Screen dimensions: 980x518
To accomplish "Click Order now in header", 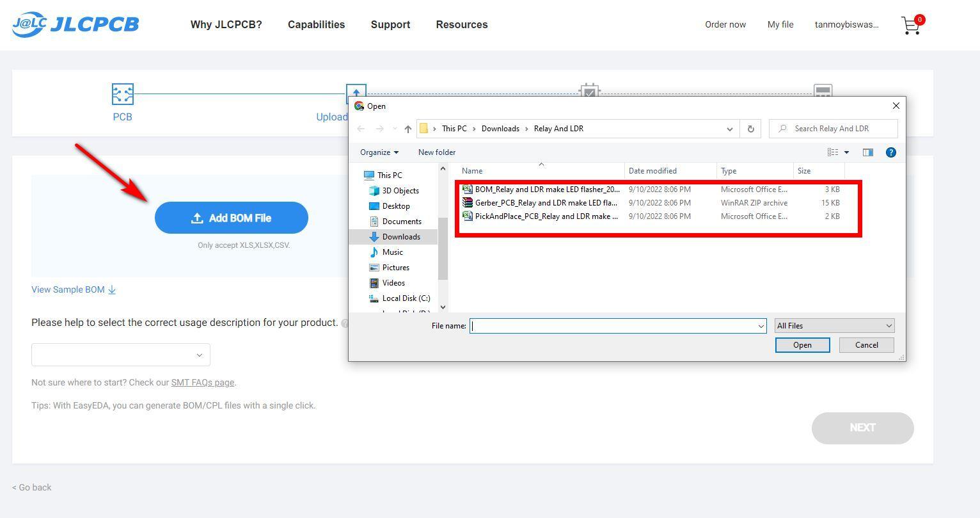I will coord(725,24).
